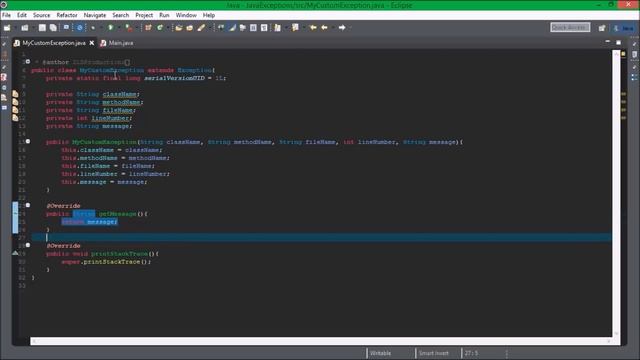Screen dimensions: 640x360
Task: Click Writable in status bar
Action: pos(380,353)
